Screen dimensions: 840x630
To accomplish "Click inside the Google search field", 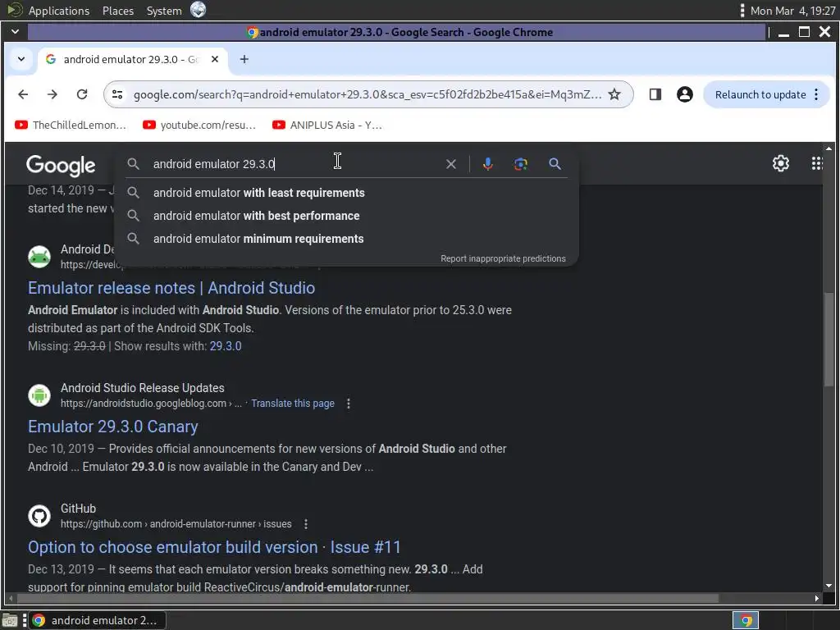I will click(294, 164).
